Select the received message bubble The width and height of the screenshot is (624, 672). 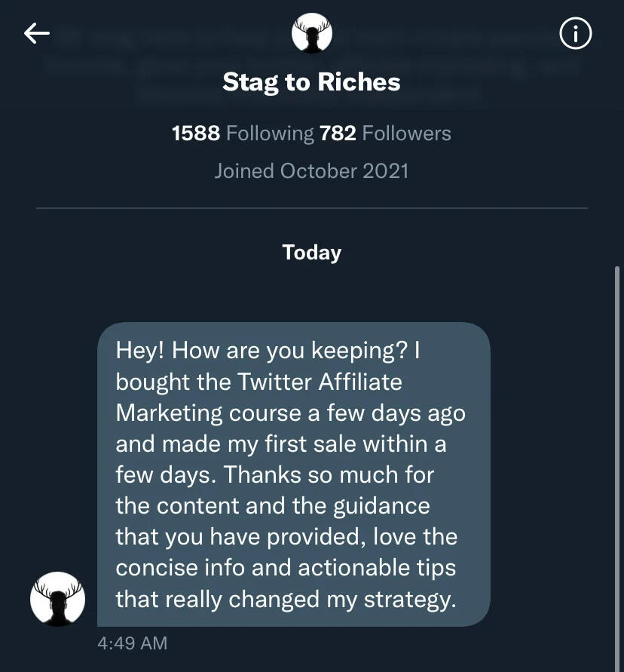[294, 474]
